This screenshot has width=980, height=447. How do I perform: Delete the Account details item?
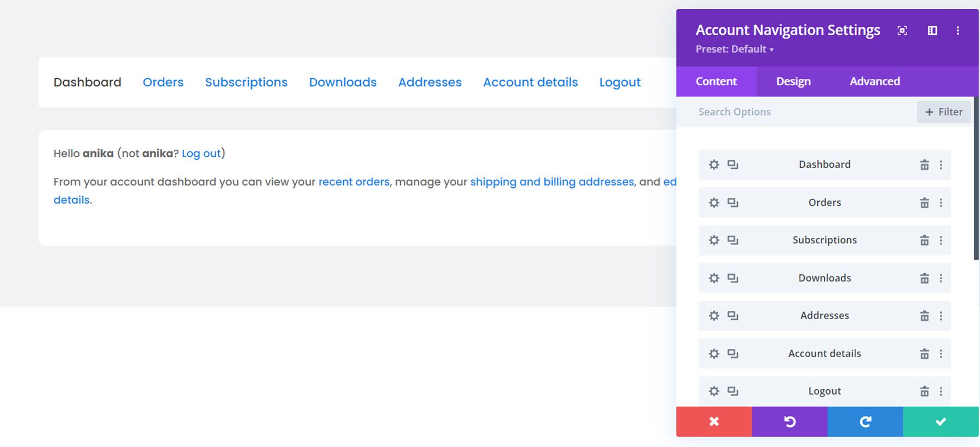(x=924, y=354)
